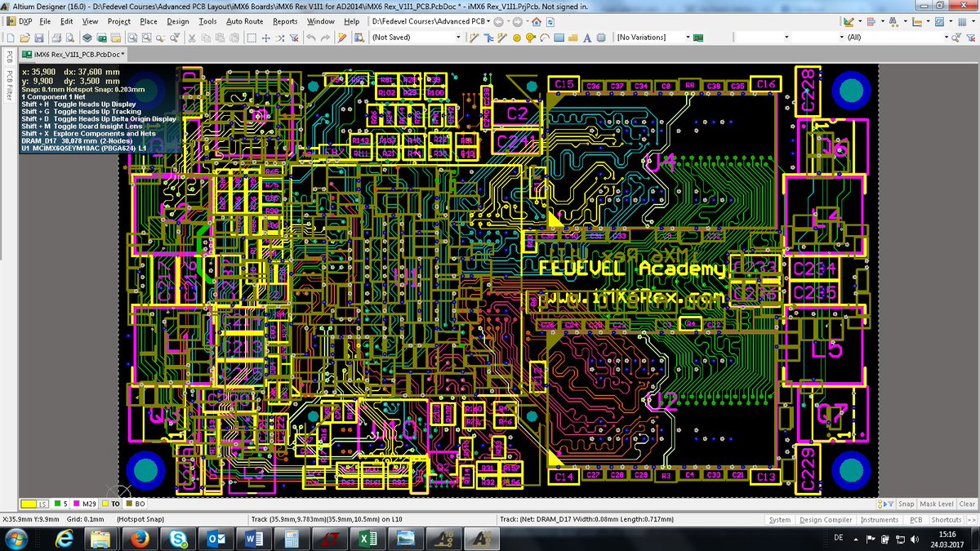The image size is (980, 551).
Task: Open Word from the taskbar
Action: [x=252, y=539]
